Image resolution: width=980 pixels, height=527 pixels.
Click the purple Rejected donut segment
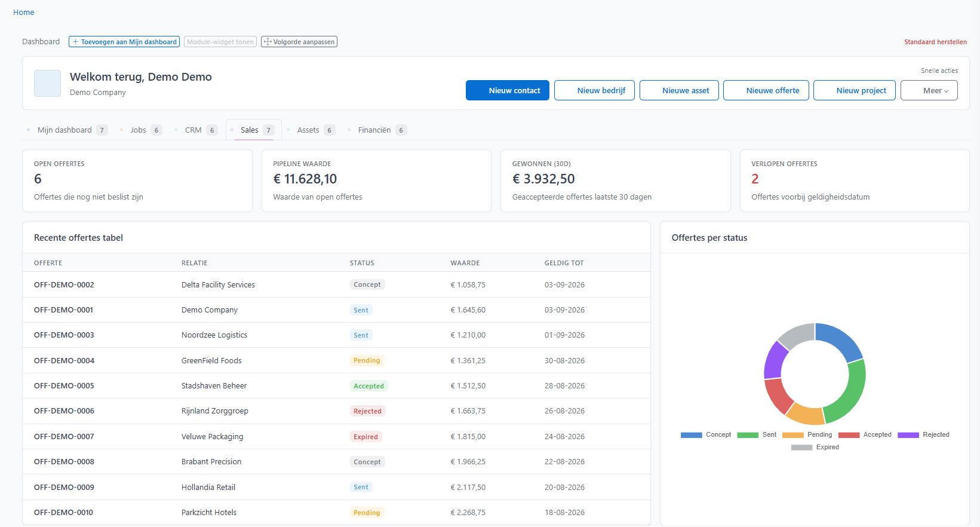pos(775,360)
